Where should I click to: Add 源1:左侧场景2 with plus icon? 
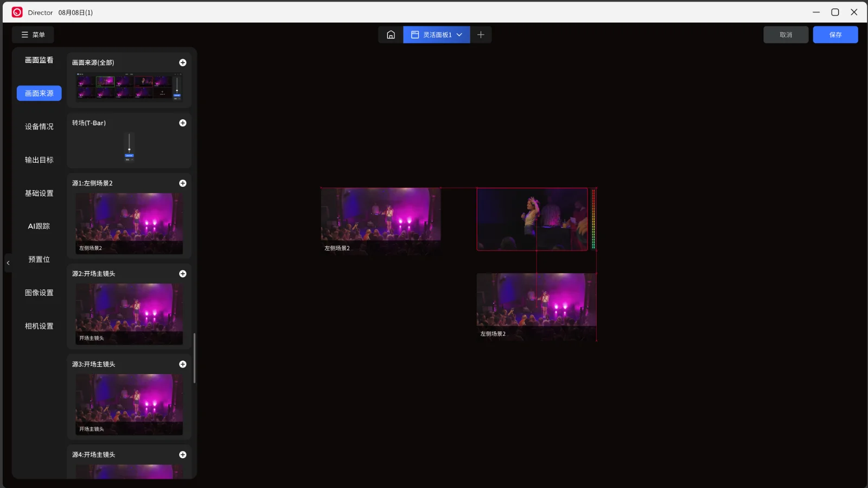point(183,183)
